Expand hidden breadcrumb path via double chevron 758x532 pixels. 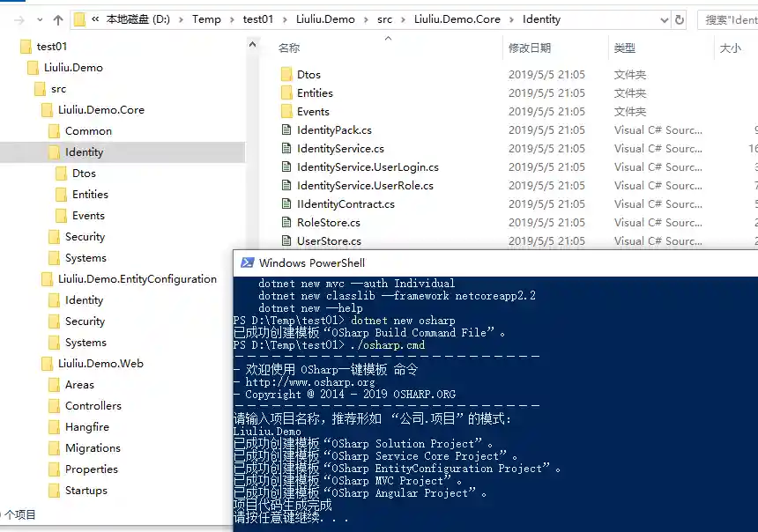[x=94, y=19]
